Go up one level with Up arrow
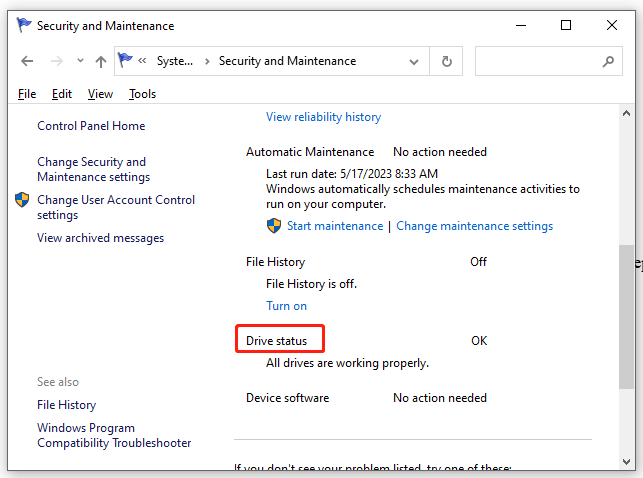Screen dimensions: 643x478 (101, 61)
